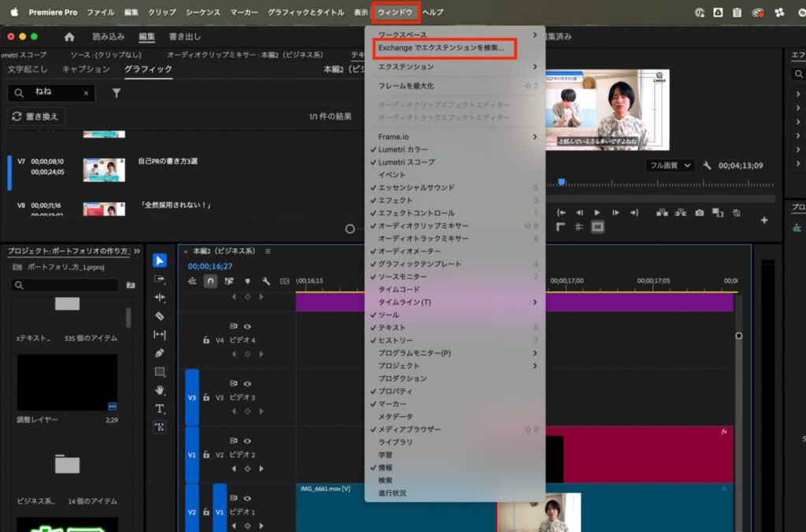Toggle lock on ビデオ3 track
806x532 pixels.
point(206,397)
